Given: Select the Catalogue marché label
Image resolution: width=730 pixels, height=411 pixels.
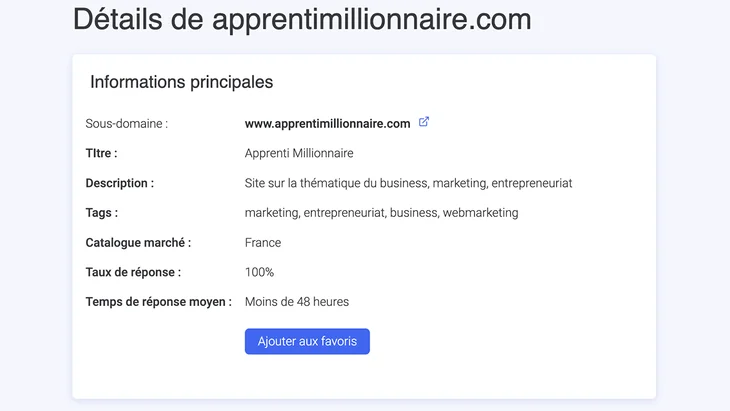Looking at the screenshot, I should coord(138,243).
